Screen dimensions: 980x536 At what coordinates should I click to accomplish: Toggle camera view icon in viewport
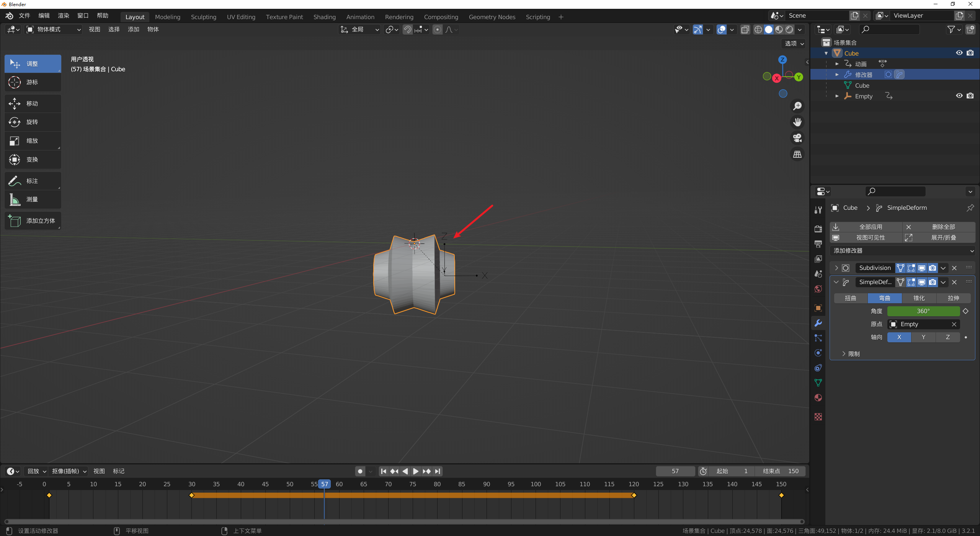click(x=797, y=138)
